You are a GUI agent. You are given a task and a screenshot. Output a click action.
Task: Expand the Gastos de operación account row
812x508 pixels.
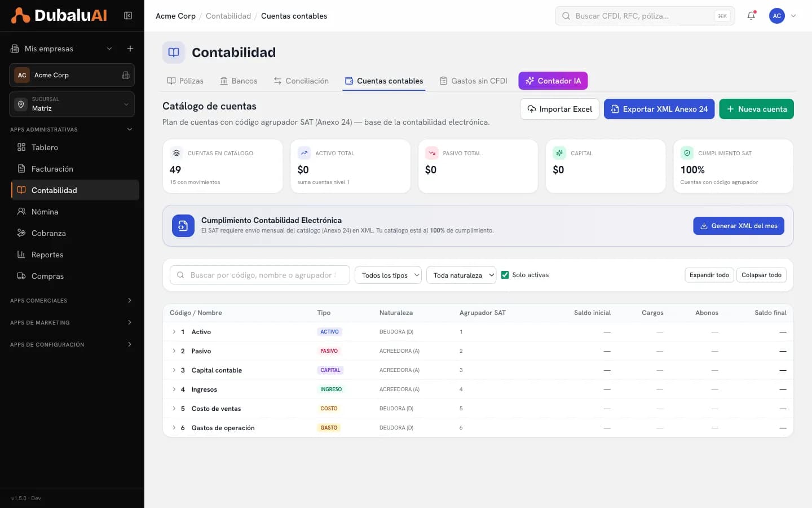click(x=174, y=428)
